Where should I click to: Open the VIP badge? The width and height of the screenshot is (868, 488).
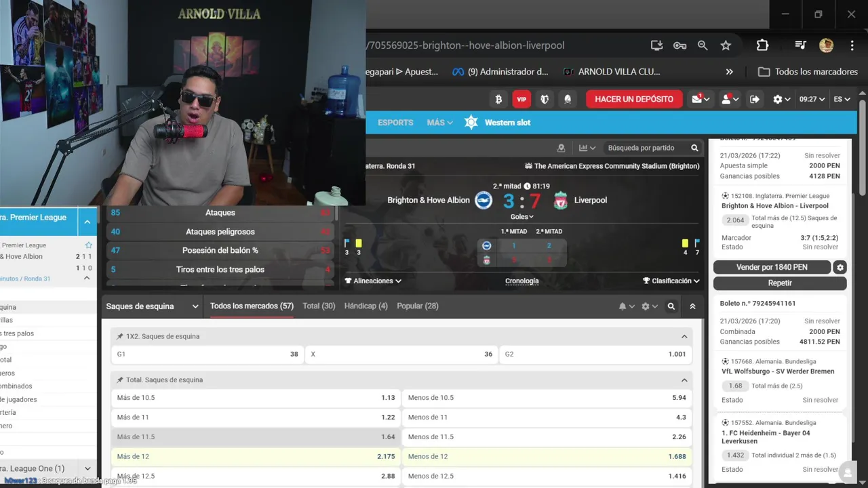pos(521,99)
